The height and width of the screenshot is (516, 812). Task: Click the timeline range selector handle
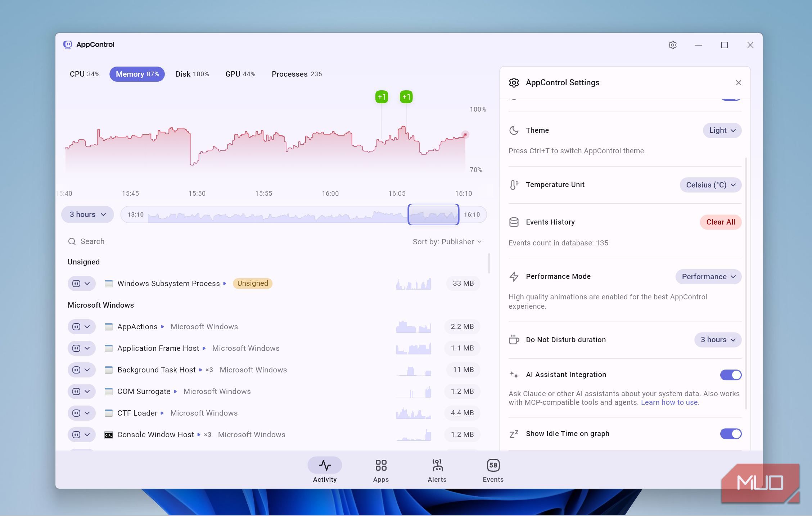(433, 214)
